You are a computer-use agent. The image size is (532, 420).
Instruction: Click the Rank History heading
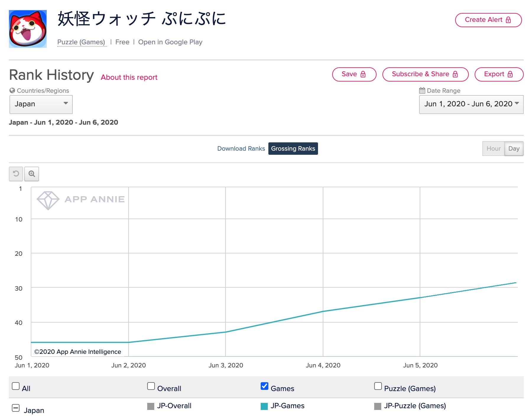51,75
